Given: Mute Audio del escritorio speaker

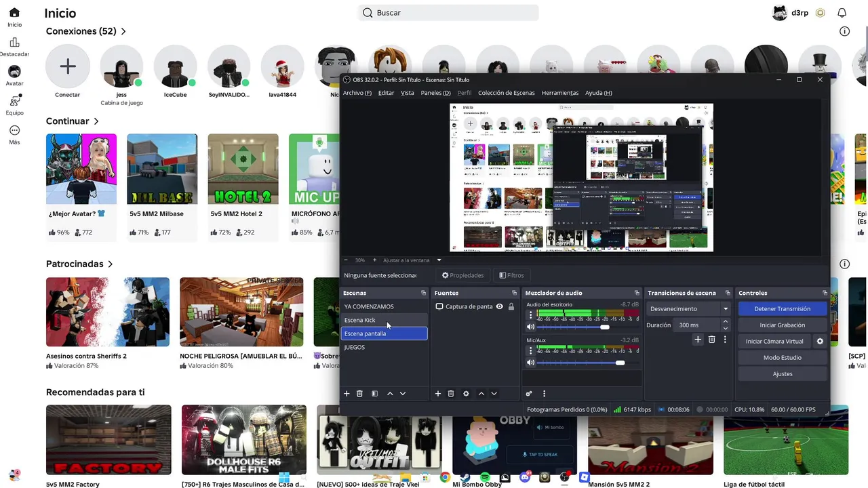Looking at the screenshot, I should [x=531, y=327].
